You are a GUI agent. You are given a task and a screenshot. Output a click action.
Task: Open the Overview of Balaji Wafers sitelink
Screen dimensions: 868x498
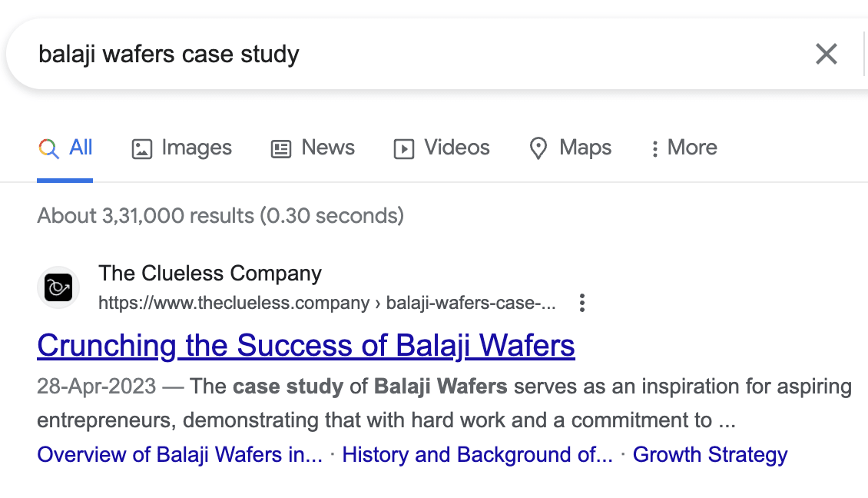tap(180, 455)
